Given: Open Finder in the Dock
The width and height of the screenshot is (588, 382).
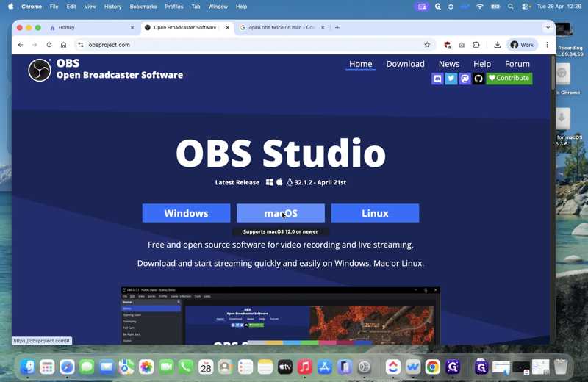Looking at the screenshot, I should (28, 367).
